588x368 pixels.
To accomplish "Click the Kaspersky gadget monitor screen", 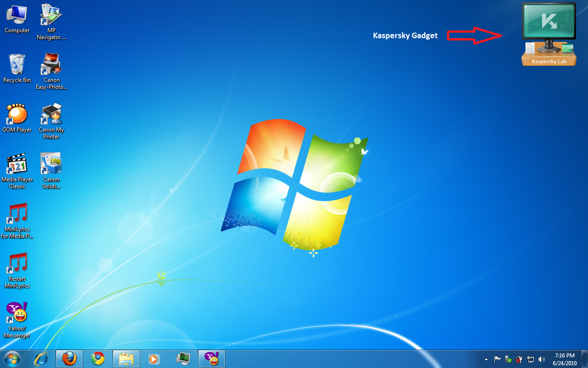I will [x=549, y=21].
